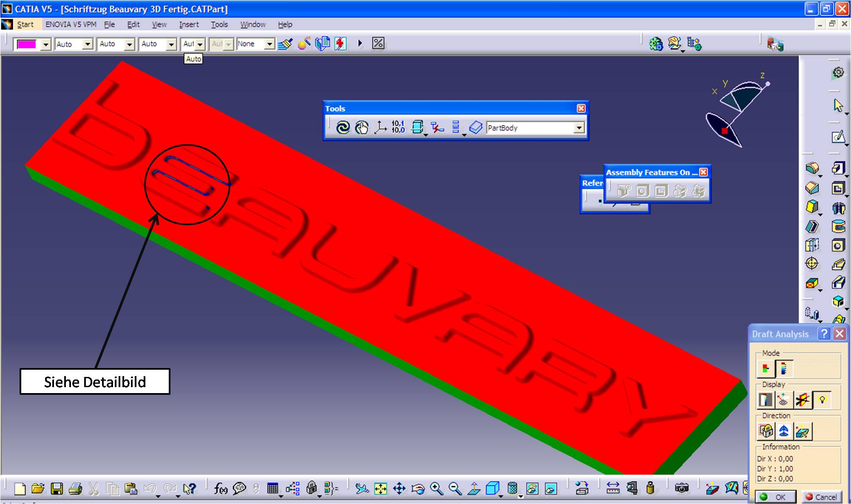851x504 pixels.
Task: Close the Assembly Features floating toolbar
Action: click(x=703, y=172)
